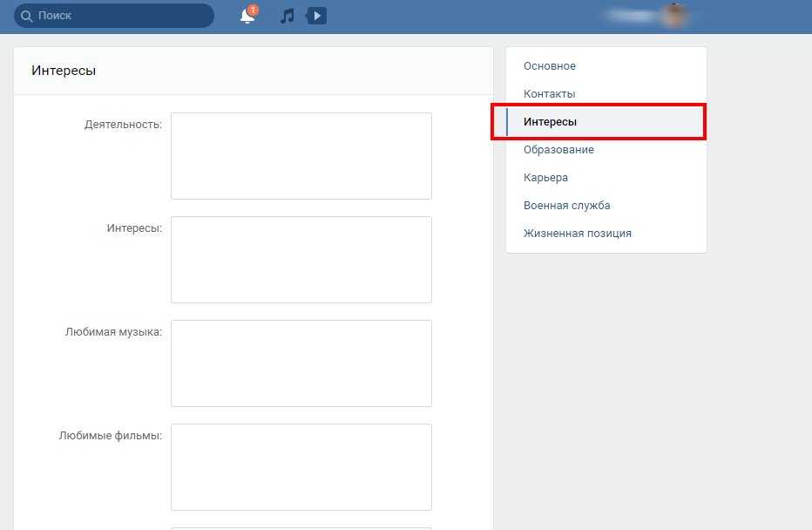Select the highlighted Интересы sidebar item
This screenshot has height=530, width=812.
(x=550, y=122)
